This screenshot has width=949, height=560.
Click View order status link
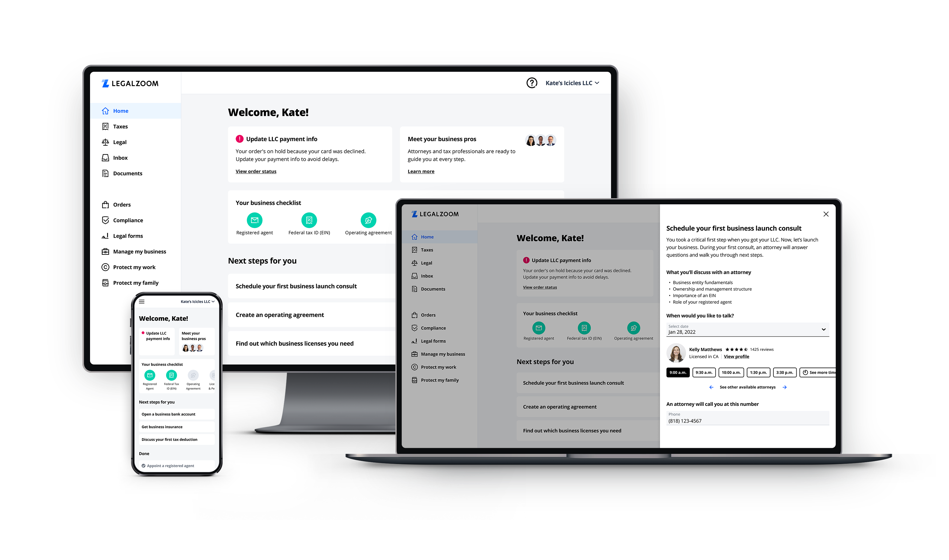point(256,171)
